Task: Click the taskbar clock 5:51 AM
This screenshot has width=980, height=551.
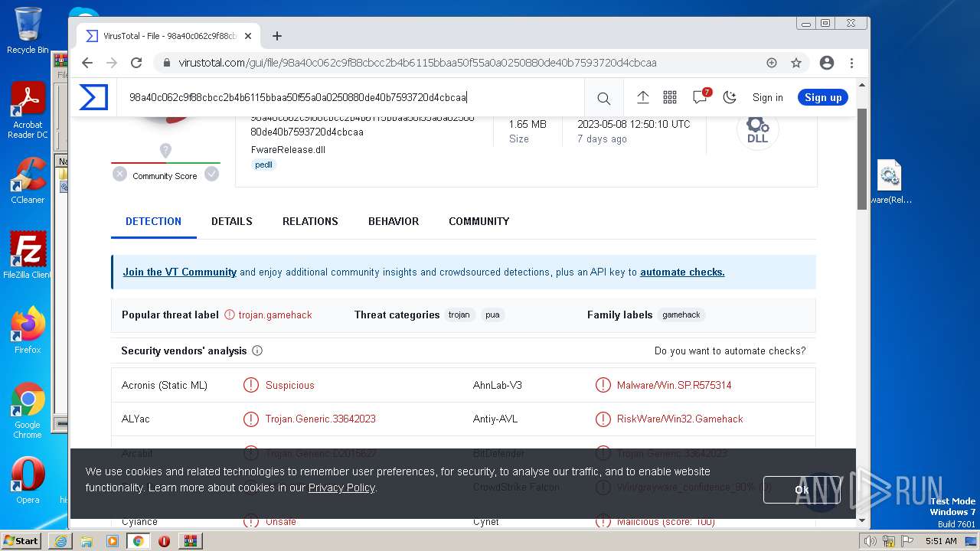Action: point(941,541)
